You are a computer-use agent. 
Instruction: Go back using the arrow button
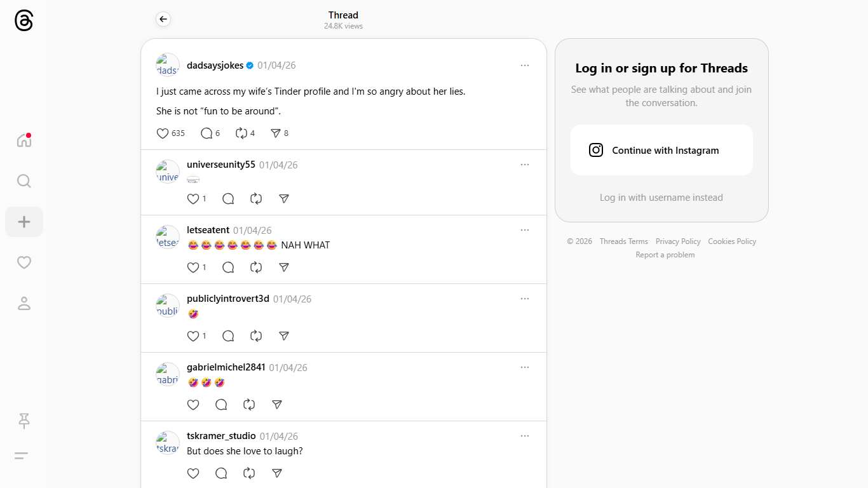[163, 19]
